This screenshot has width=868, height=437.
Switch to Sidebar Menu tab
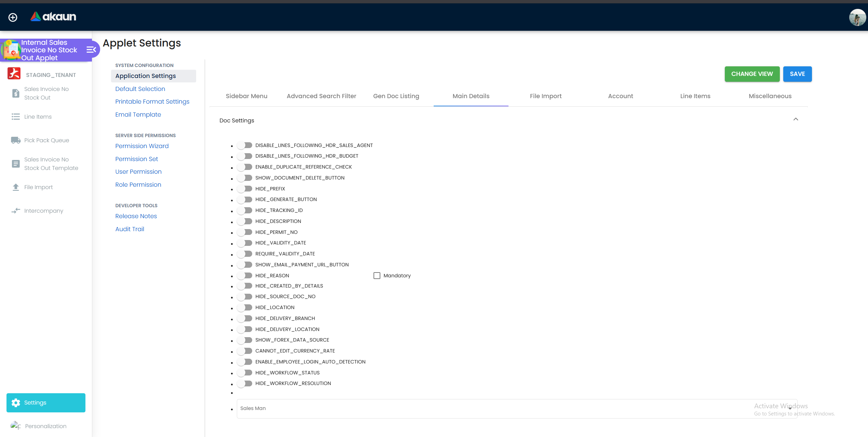click(246, 96)
